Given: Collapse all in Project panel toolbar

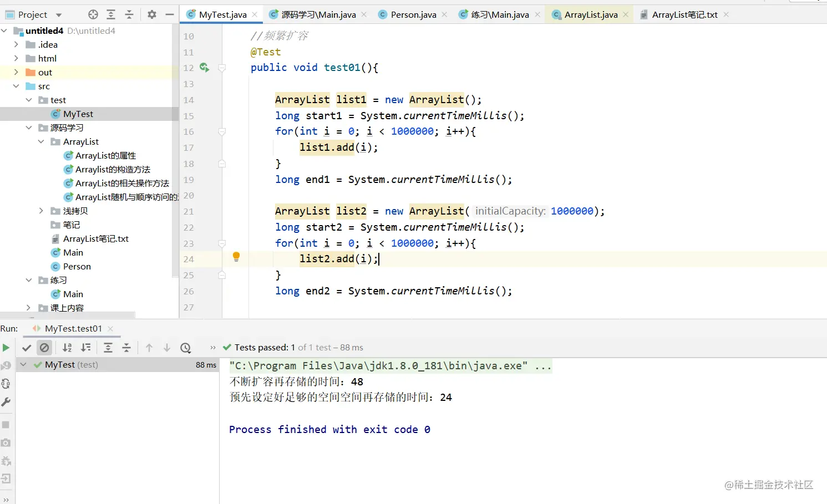Looking at the screenshot, I should point(129,14).
